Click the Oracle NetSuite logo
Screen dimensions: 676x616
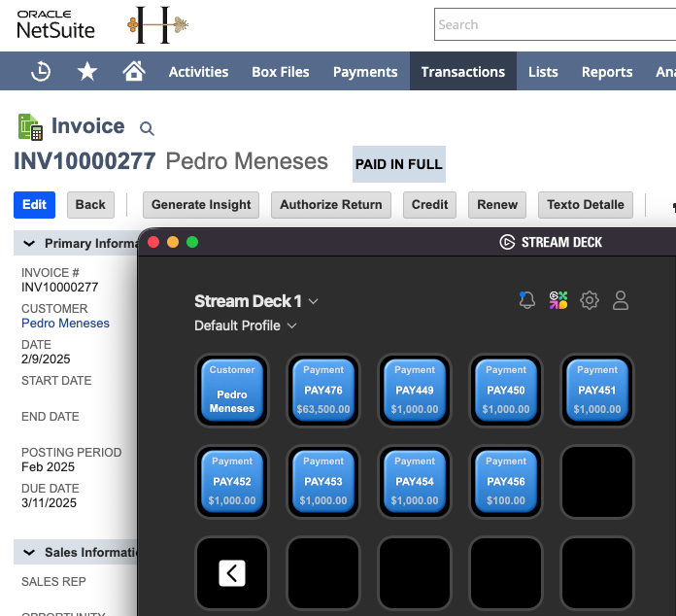55,24
